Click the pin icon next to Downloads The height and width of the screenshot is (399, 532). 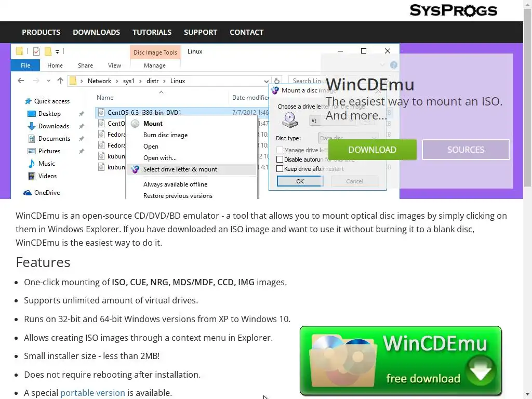pos(82,126)
